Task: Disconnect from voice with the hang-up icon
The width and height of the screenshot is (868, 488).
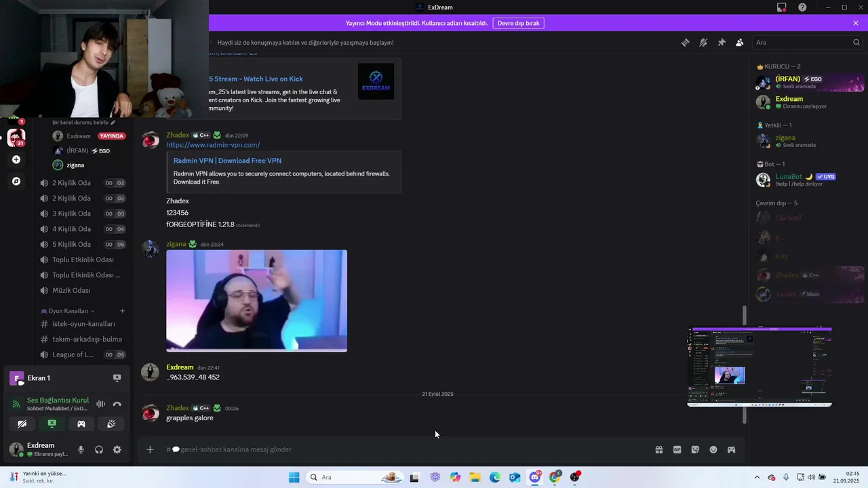Action: 117,404
